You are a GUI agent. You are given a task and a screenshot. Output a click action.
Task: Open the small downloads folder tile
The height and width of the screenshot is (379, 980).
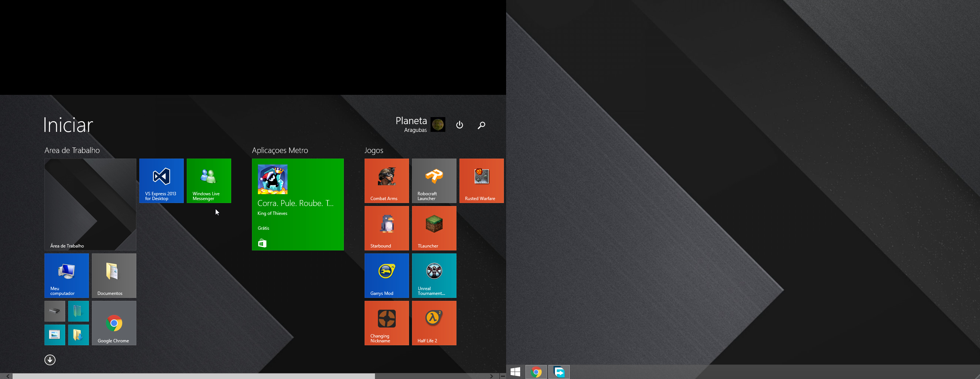pyautogui.click(x=79, y=335)
